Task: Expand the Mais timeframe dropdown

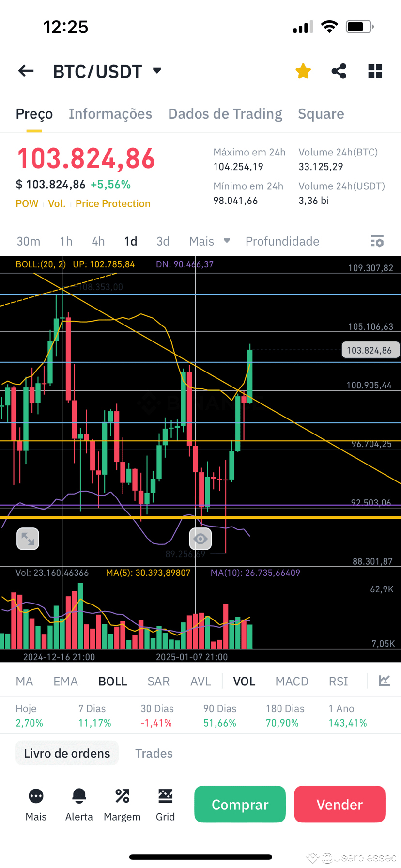Action: point(209,241)
